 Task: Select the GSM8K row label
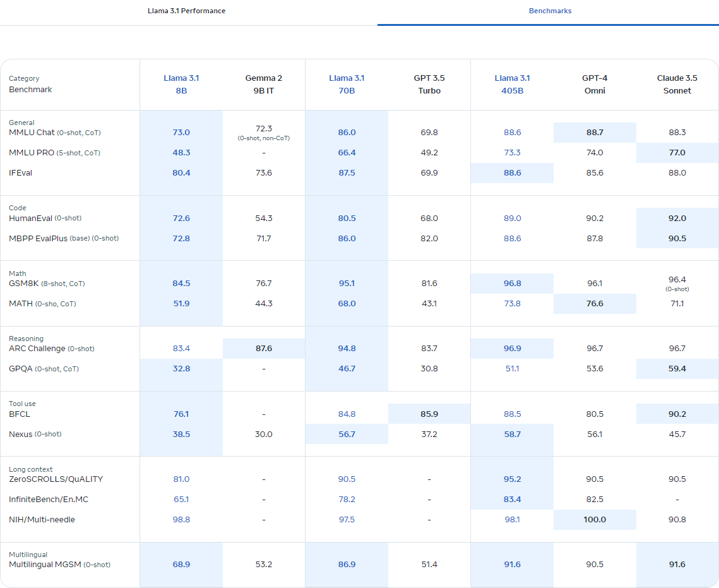click(x=47, y=284)
